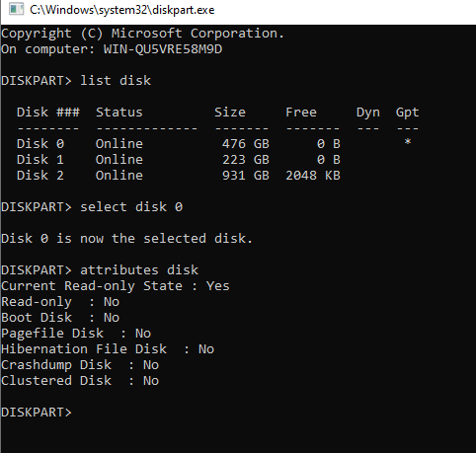
Task: Click the 931 GB size value
Action: click(246, 176)
